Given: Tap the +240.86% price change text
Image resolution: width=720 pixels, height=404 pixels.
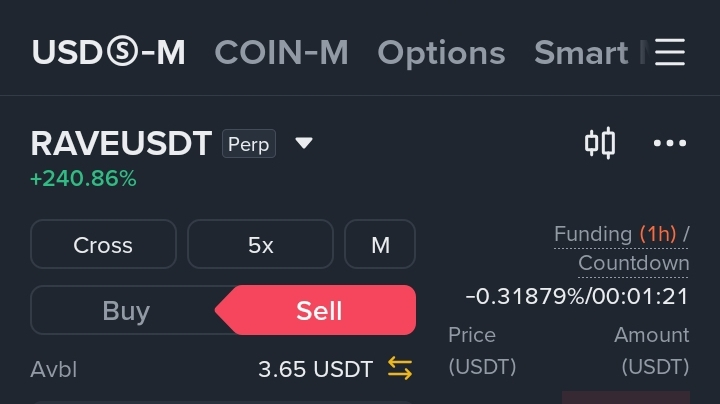Looking at the screenshot, I should [x=83, y=179].
